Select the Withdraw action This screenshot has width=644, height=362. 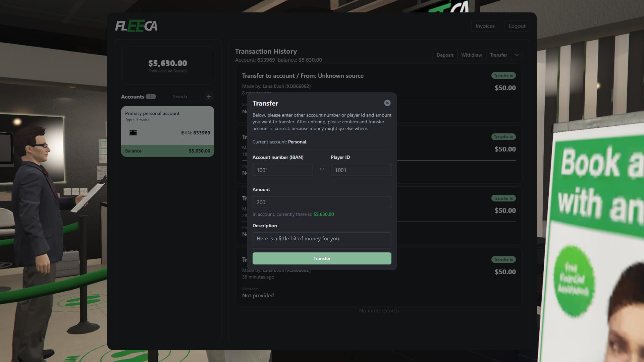(x=472, y=55)
